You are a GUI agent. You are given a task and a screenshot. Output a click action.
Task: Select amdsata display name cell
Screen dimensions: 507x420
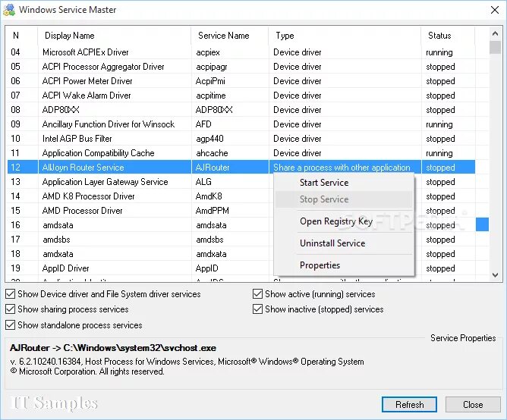click(115, 225)
